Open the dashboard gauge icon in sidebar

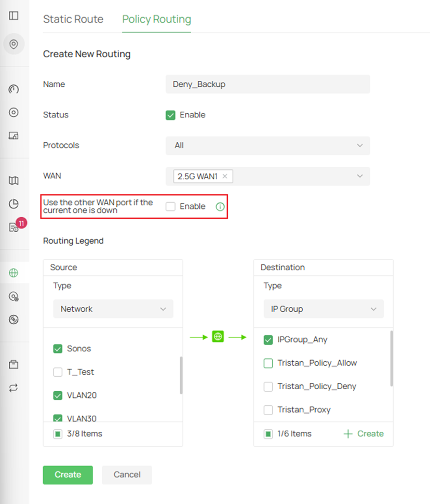[14, 89]
